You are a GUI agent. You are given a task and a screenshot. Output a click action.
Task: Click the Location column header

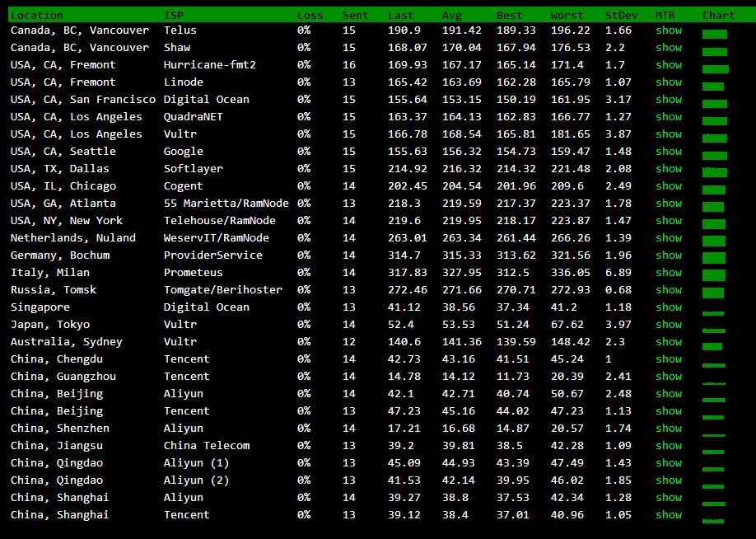coord(36,15)
